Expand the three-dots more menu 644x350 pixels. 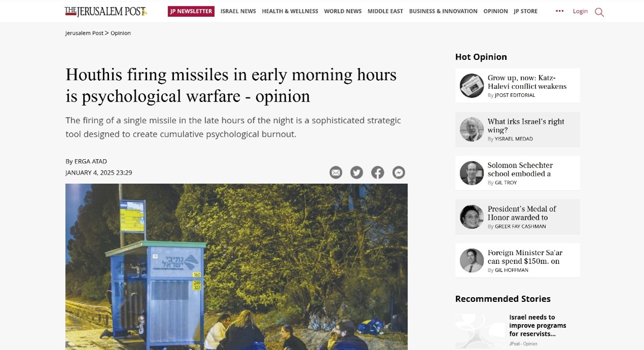click(x=560, y=11)
